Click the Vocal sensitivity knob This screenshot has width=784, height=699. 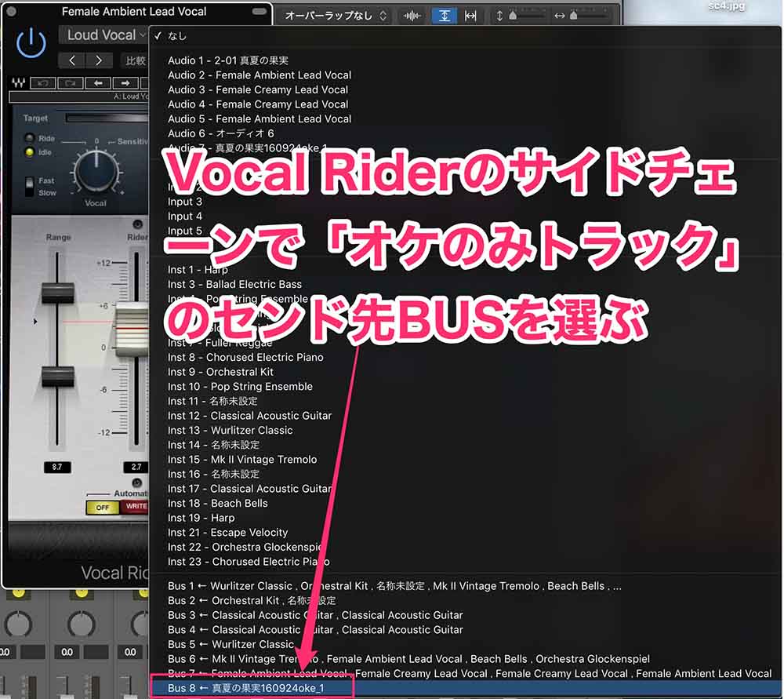coord(96,172)
